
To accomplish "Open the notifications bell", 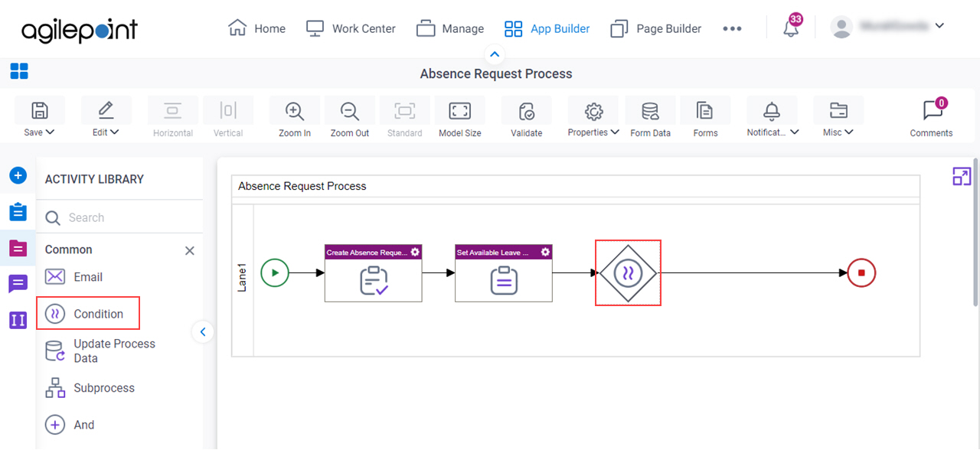I will (x=791, y=28).
